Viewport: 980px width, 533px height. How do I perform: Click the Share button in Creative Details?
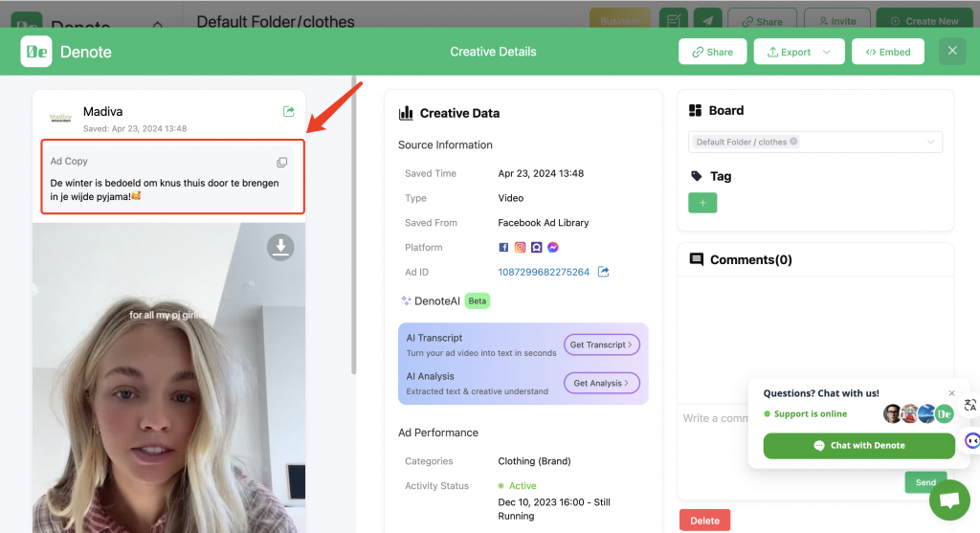click(x=712, y=52)
